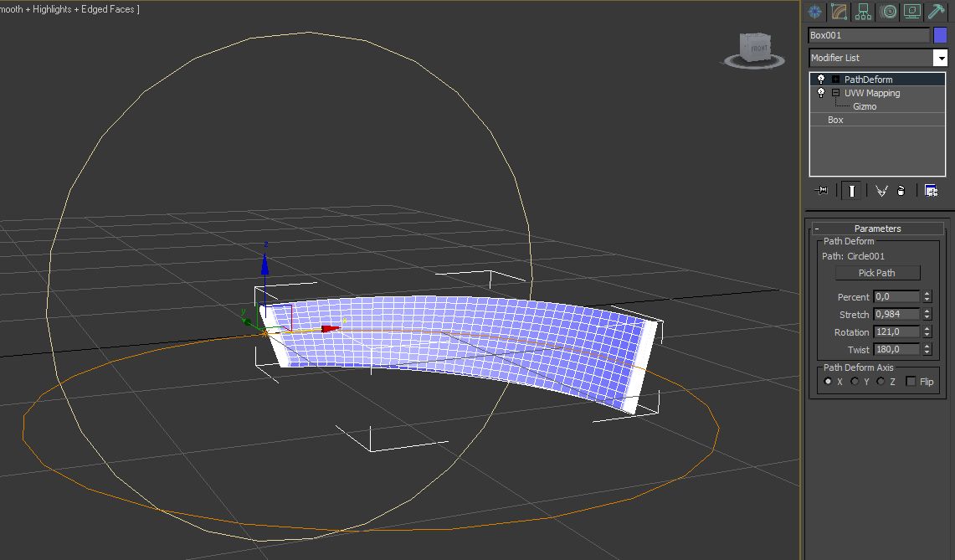
Task: Toggle PathDeform lightbulb visibility
Action: (x=821, y=80)
